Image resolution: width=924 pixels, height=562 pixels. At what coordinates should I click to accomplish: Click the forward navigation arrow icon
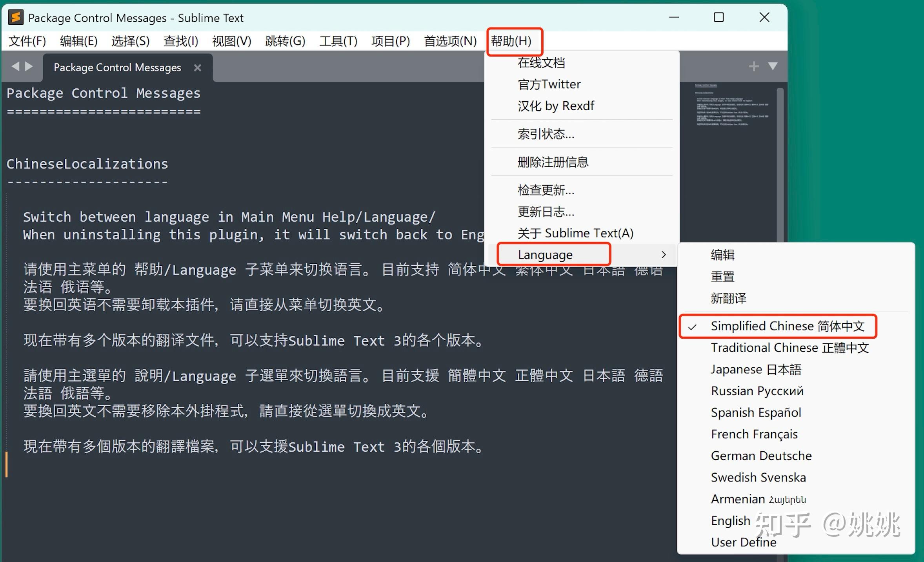[x=28, y=66]
